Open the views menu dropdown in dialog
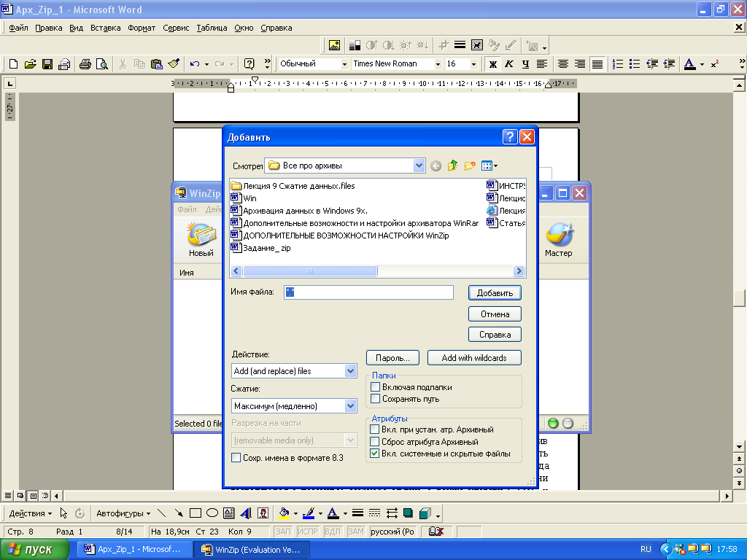The height and width of the screenshot is (560, 747). point(489,166)
